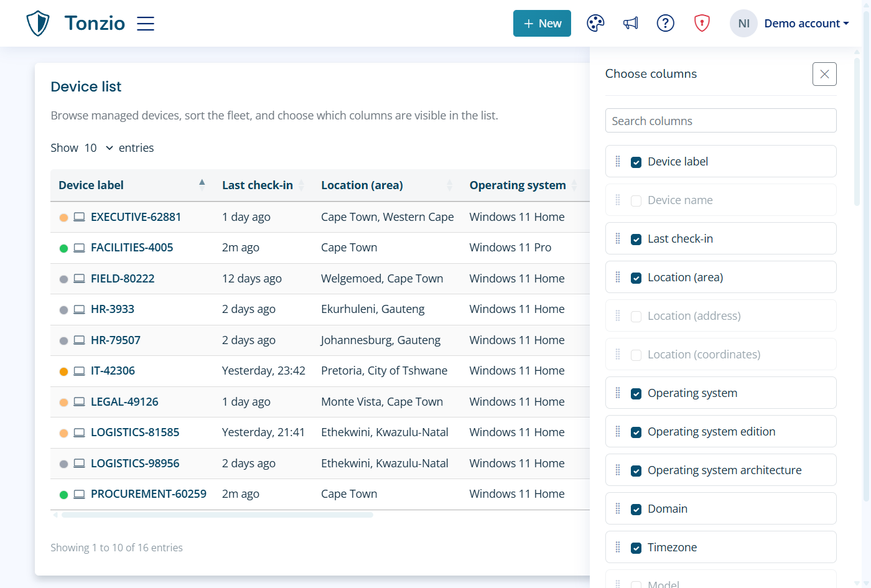This screenshot has width=871, height=588.
Task: Sort by Operating system column
Action: pyautogui.click(x=523, y=185)
